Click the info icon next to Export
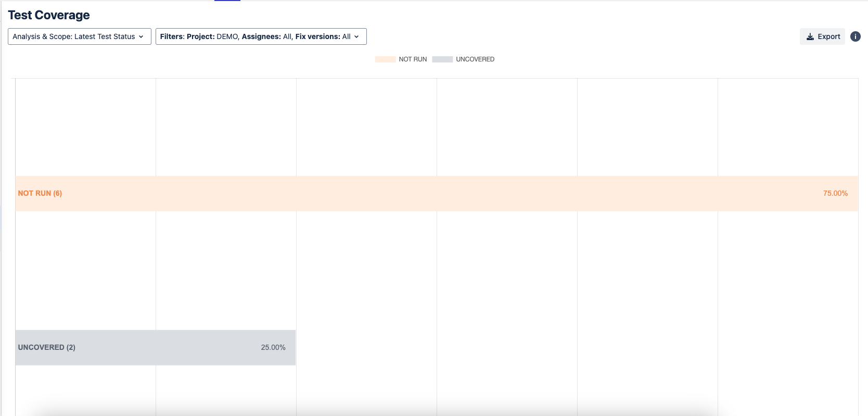This screenshot has width=868, height=416. pyautogui.click(x=855, y=36)
